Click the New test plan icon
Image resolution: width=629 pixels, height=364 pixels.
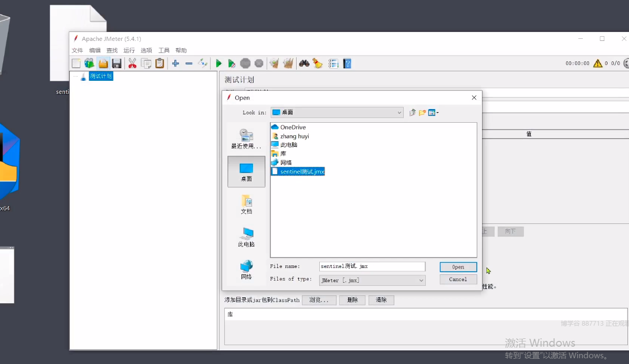coord(76,63)
